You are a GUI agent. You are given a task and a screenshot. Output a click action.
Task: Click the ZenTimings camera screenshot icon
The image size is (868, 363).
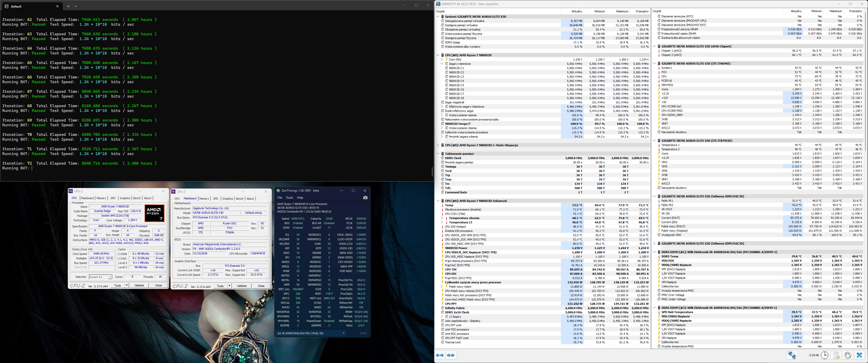click(365, 198)
